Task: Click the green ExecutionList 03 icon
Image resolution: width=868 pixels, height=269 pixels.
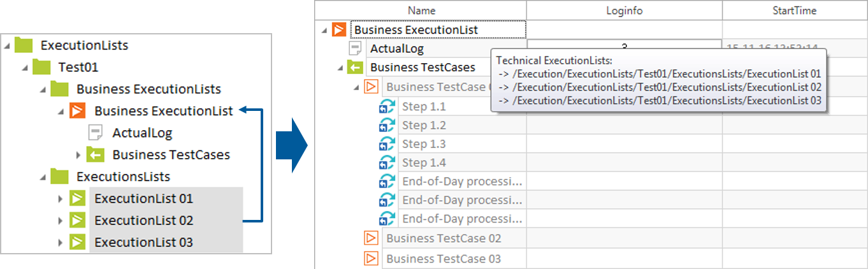Action: point(77,242)
